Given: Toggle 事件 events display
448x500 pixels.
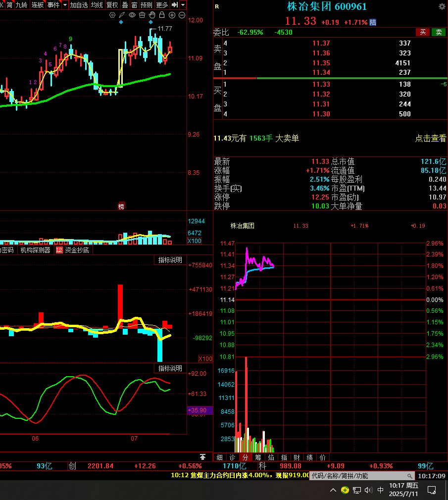Looking at the screenshot, I should [53, 5].
